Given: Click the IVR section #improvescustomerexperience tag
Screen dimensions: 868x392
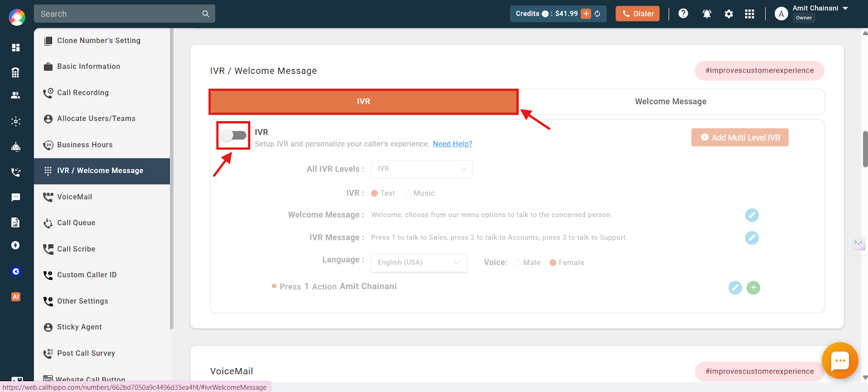Looking at the screenshot, I should click(759, 71).
